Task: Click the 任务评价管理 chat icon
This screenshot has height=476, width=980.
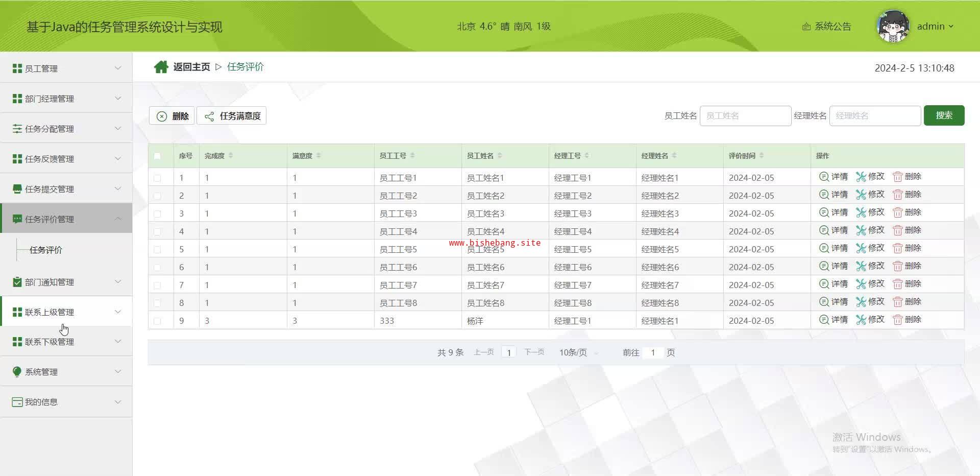Action: pos(17,219)
